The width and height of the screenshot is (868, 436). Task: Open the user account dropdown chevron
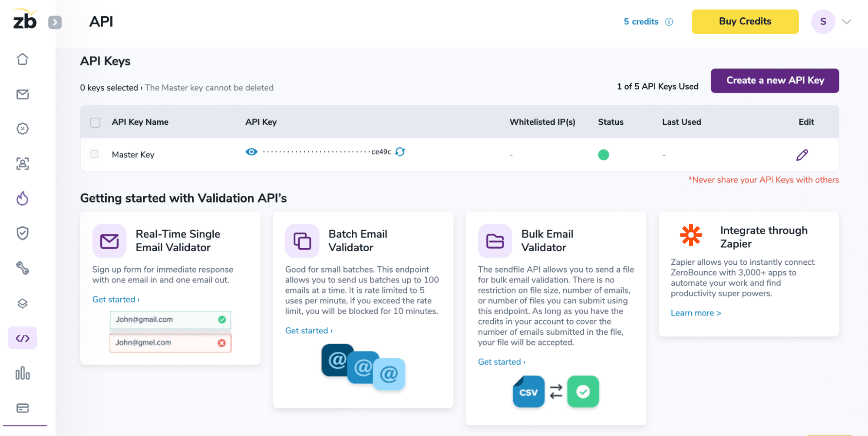[x=847, y=22]
